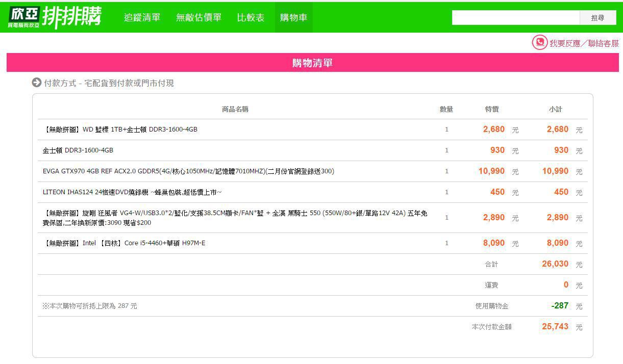This screenshot has width=623, height=364.
Task: Click the 欣亞 排排購 site logo
Action: [x=55, y=17]
